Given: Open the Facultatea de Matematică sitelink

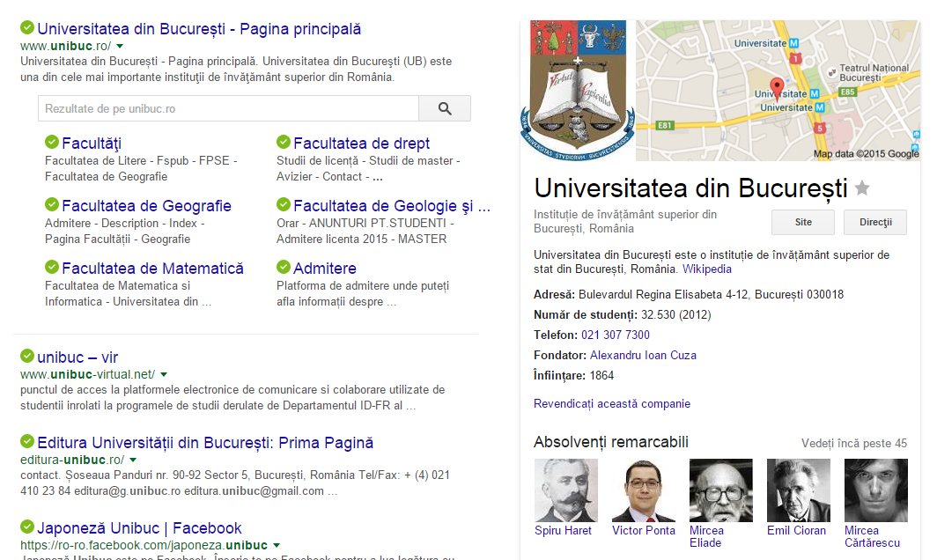Looking at the screenshot, I should pyautogui.click(x=152, y=269).
